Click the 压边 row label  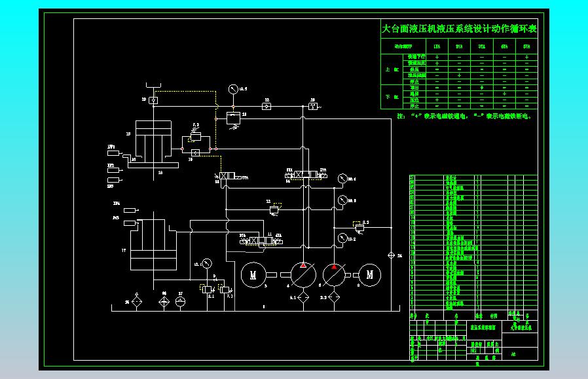pos(414,99)
